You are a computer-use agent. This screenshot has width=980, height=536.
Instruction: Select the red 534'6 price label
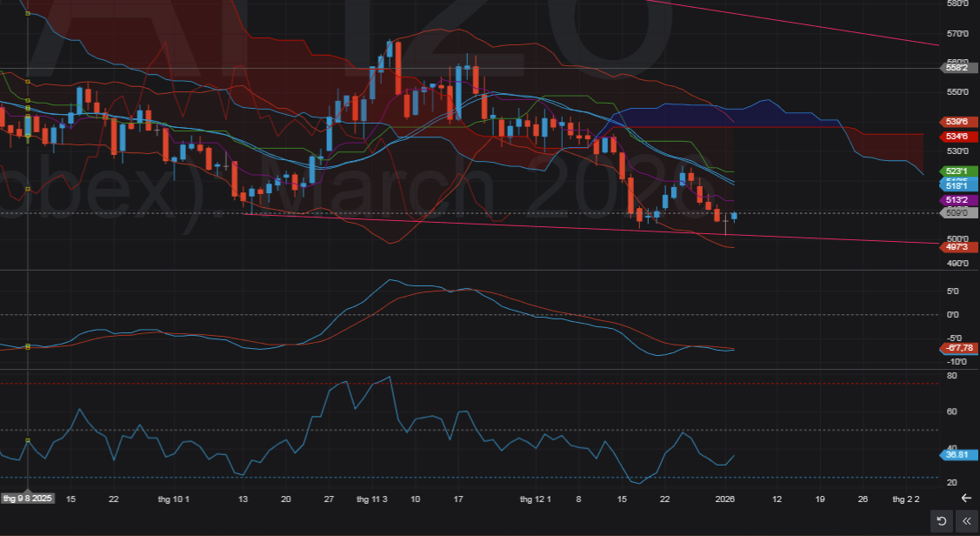point(958,137)
